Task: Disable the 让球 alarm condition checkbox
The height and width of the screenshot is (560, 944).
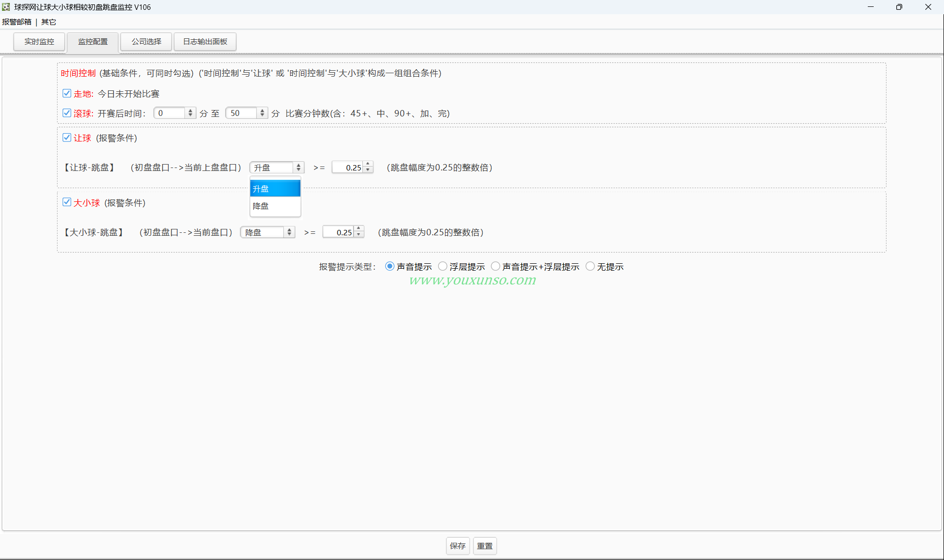Action: click(67, 138)
